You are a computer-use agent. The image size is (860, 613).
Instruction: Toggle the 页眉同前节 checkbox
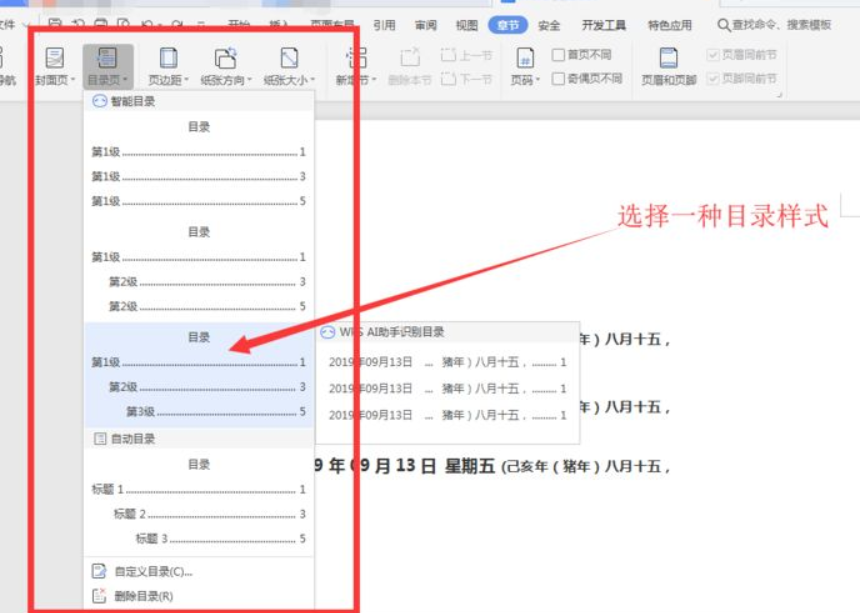(x=713, y=55)
